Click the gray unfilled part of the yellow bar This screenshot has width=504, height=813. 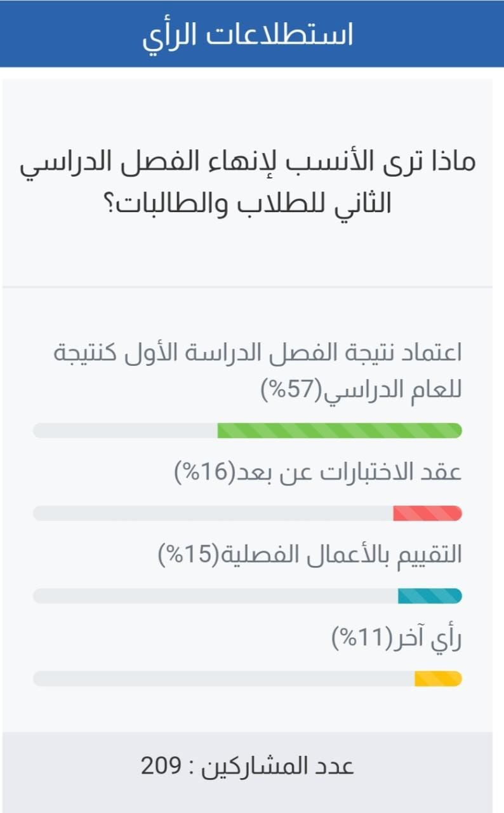[x=223, y=678]
